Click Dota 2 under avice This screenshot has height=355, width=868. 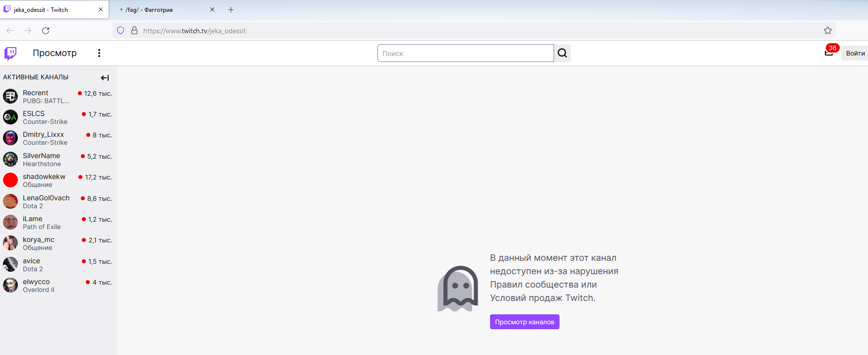click(33, 269)
